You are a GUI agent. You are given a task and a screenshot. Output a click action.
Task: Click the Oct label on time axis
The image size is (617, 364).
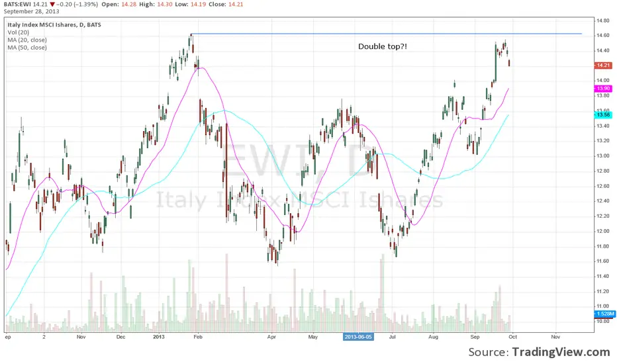tap(512, 337)
